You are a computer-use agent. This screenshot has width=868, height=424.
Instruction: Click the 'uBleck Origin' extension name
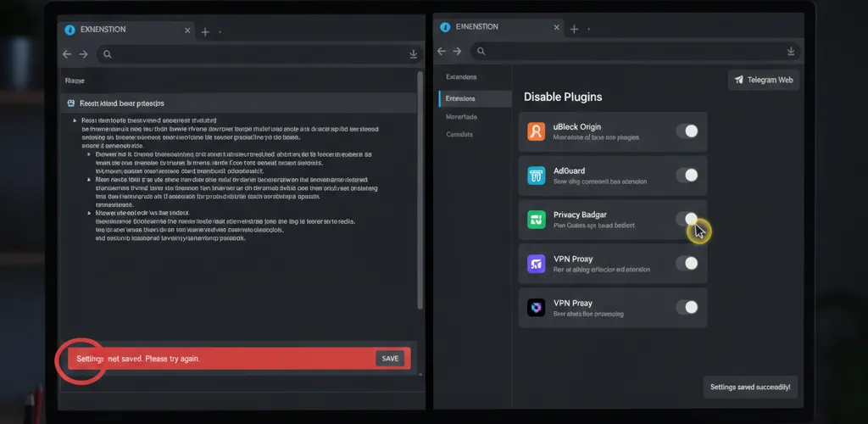click(x=576, y=126)
